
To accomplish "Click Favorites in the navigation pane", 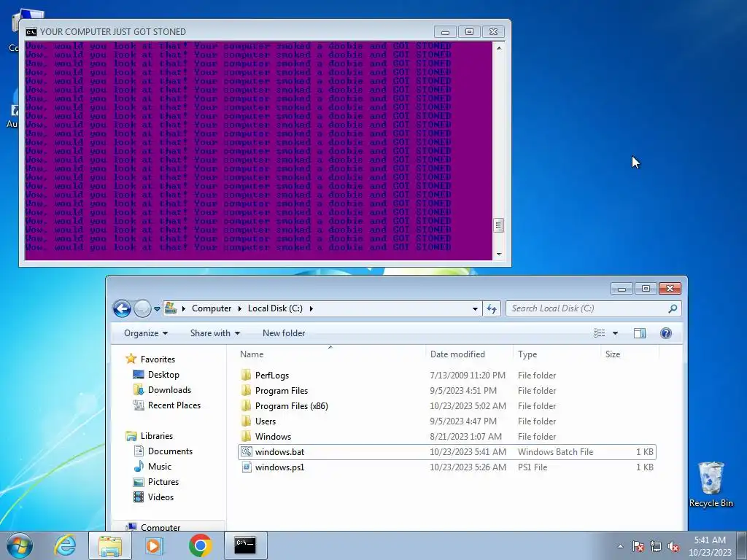I will click(x=158, y=359).
